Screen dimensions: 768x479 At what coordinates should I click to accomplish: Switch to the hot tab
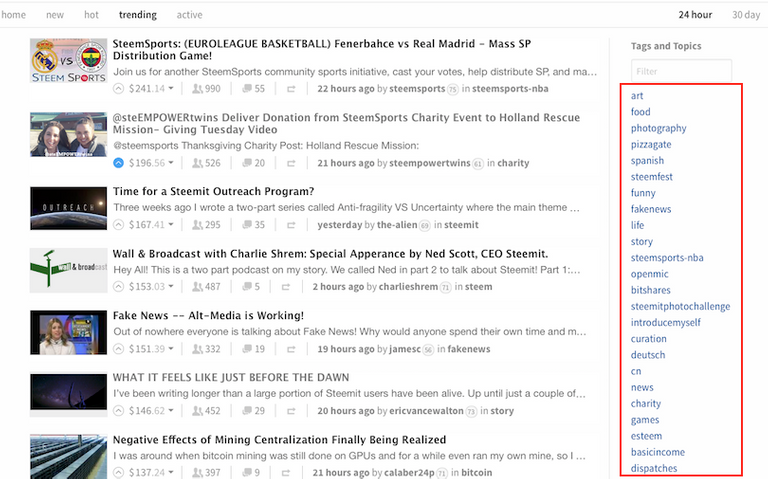point(91,15)
